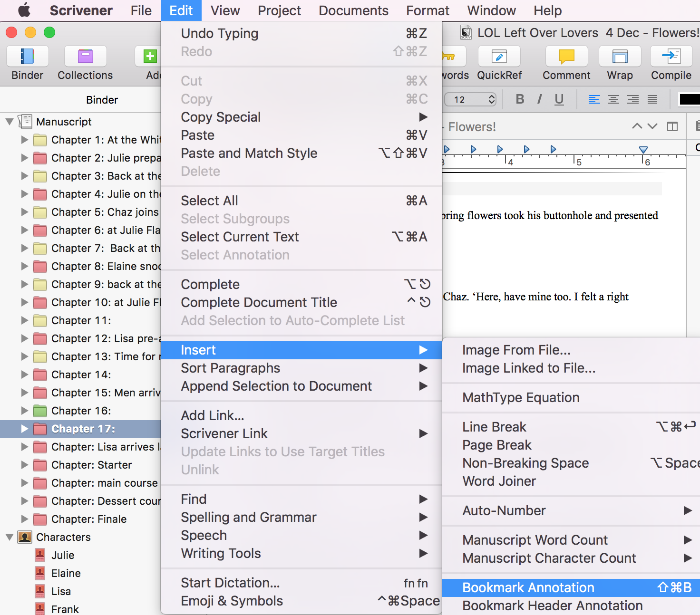Click in the editor text starting 'Chaz.'

click(535, 297)
